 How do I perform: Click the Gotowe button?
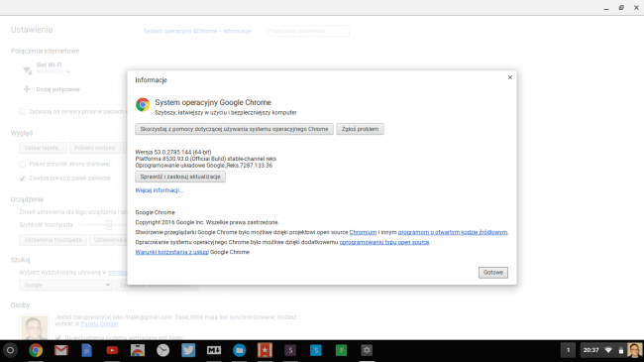[492, 273]
